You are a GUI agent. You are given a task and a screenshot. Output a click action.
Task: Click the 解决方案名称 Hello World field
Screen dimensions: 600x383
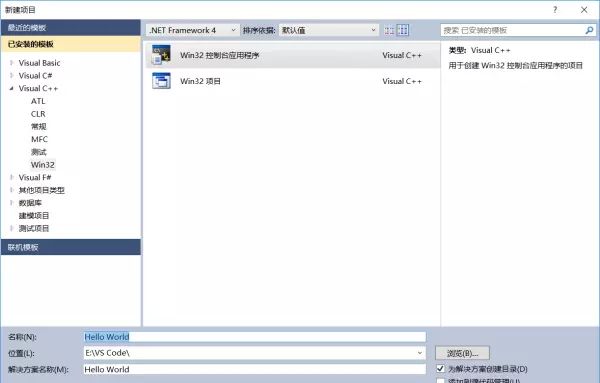(254, 369)
